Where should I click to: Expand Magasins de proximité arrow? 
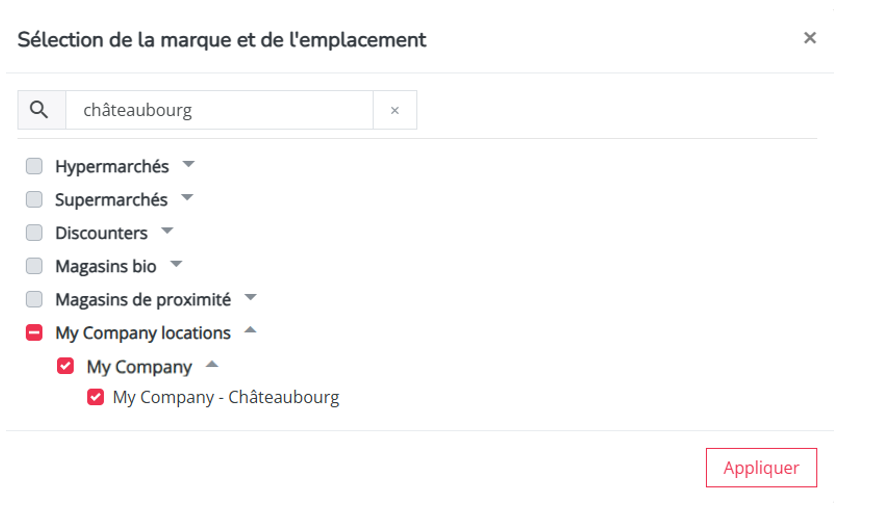[x=250, y=297]
